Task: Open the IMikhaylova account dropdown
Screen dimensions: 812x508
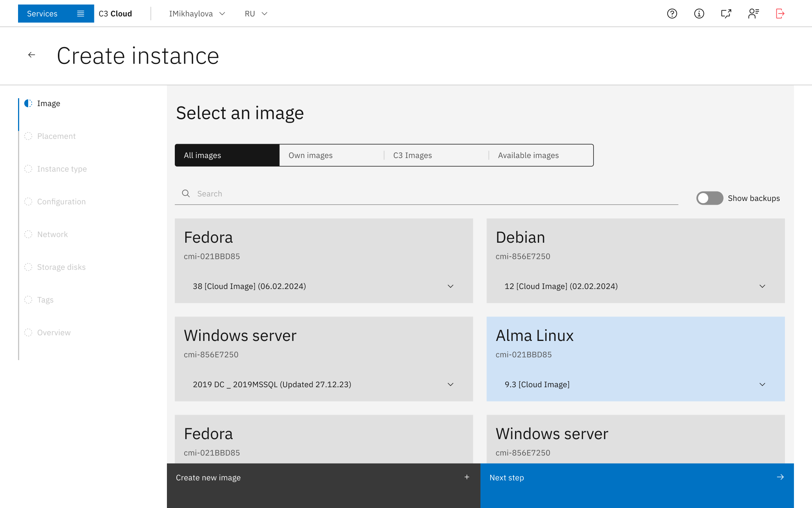Action: pos(197,14)
